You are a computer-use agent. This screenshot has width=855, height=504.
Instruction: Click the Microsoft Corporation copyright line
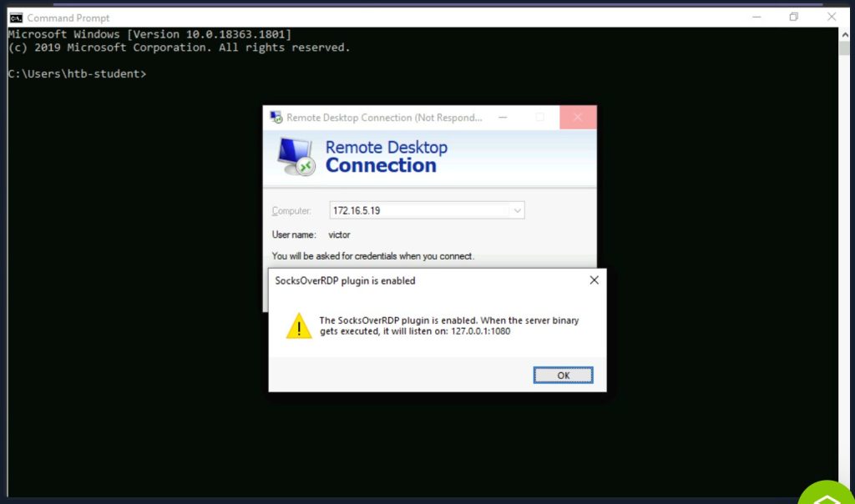[x=179, y=48]
